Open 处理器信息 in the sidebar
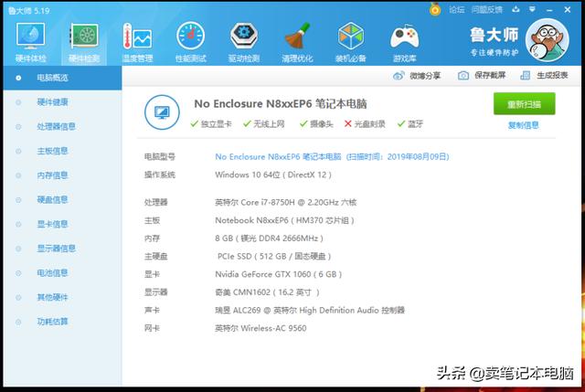This screenshot has height=392, width=585. [56, 126]
